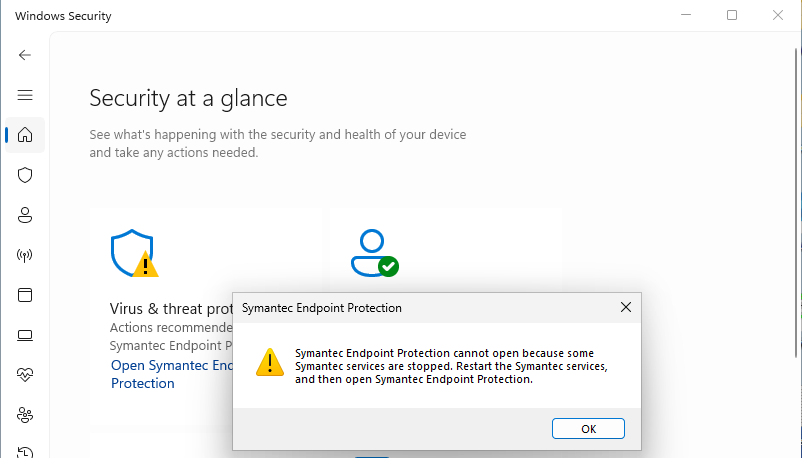Close the Symantec Endpoint Protection dialog

click(x=626, y=307)
